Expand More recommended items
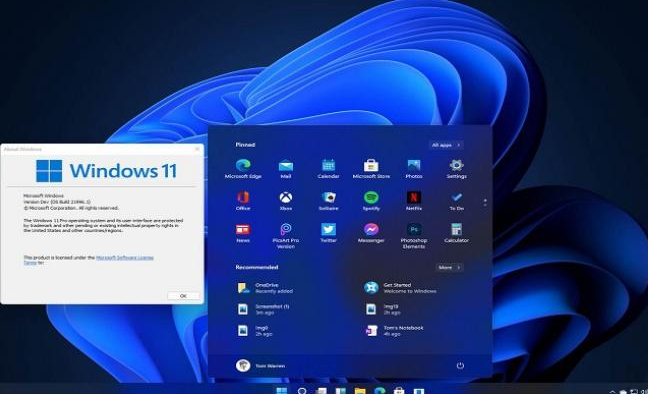The height and width of the screenshot is (394, 648). coord(449,267)
